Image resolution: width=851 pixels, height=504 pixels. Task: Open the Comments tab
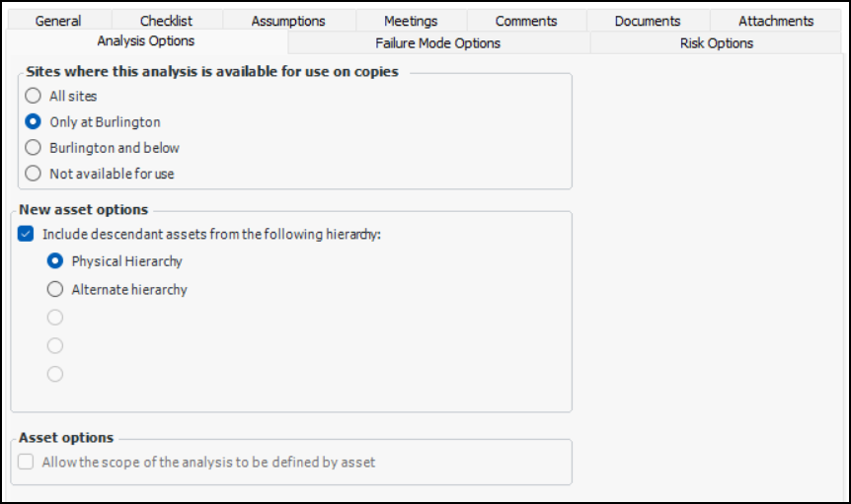click(526, 21)
